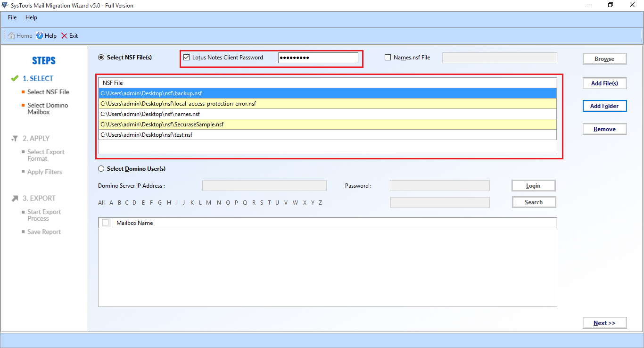Image resolution: width=644 pixels, height=348 pixels.
Task: Filter mailboxes by letter Z
Action: click(321, 203)
